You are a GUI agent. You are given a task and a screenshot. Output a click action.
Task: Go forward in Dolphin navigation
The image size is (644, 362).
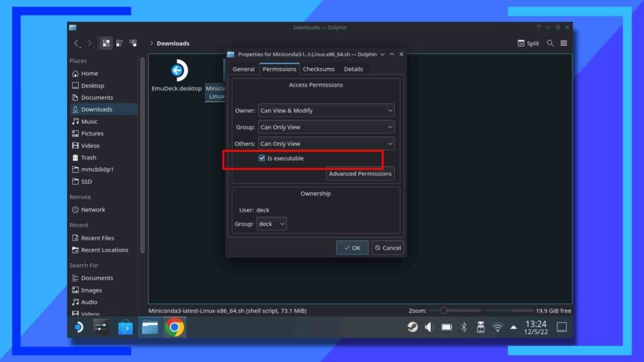pos(90,43)
